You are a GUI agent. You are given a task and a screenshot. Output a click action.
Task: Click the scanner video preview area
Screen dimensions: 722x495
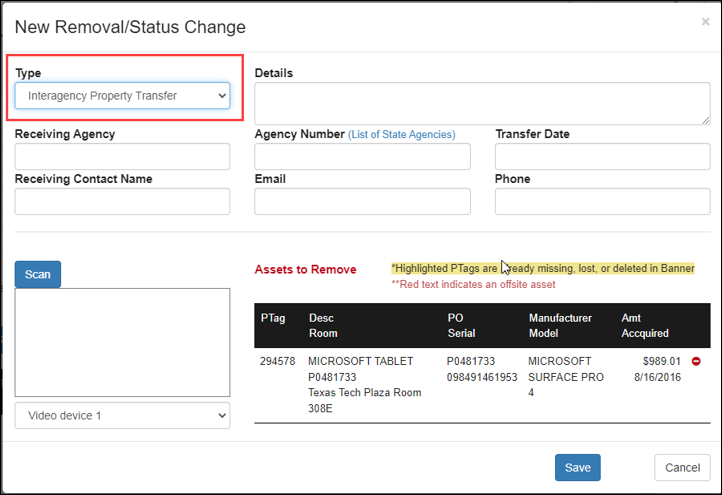122,343
